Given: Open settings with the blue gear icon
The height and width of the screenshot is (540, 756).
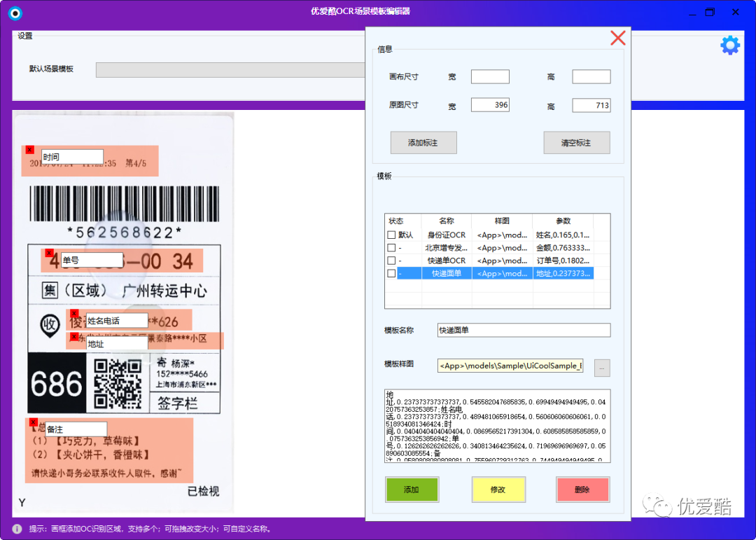Looking at the screenshot, I should click(730, 46).
